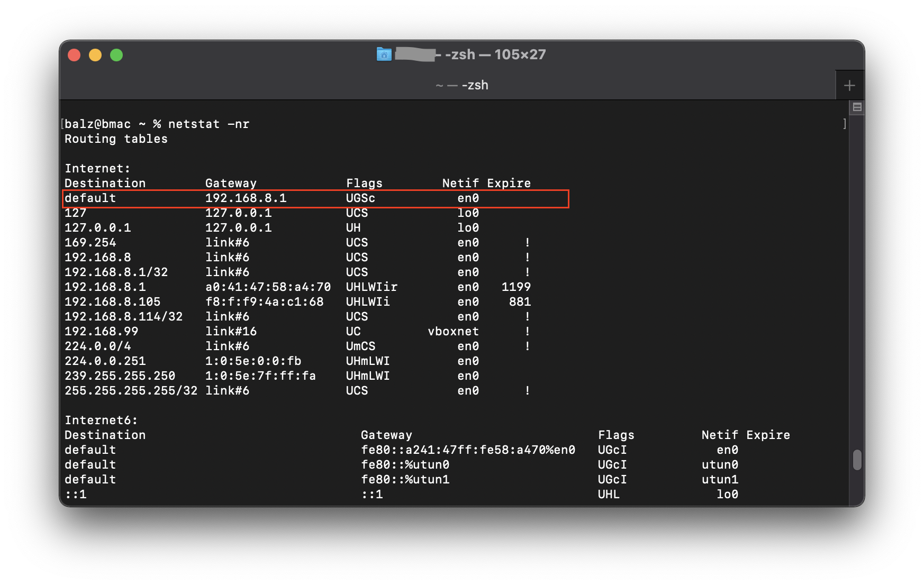Click the MAC address a0:41:47:58:a4:70
The width and height of the screenshot is (924, 585).
coord(268,287)
